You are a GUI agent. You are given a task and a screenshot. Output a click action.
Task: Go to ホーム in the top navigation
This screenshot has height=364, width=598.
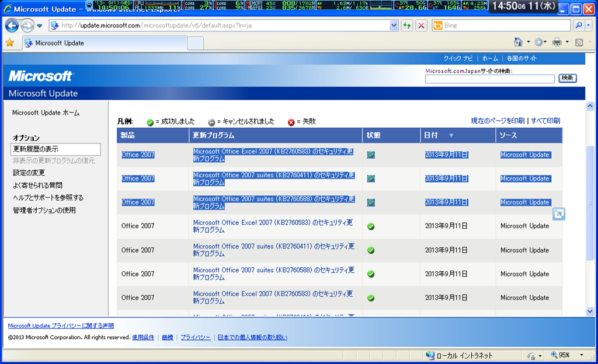[490, 58]
